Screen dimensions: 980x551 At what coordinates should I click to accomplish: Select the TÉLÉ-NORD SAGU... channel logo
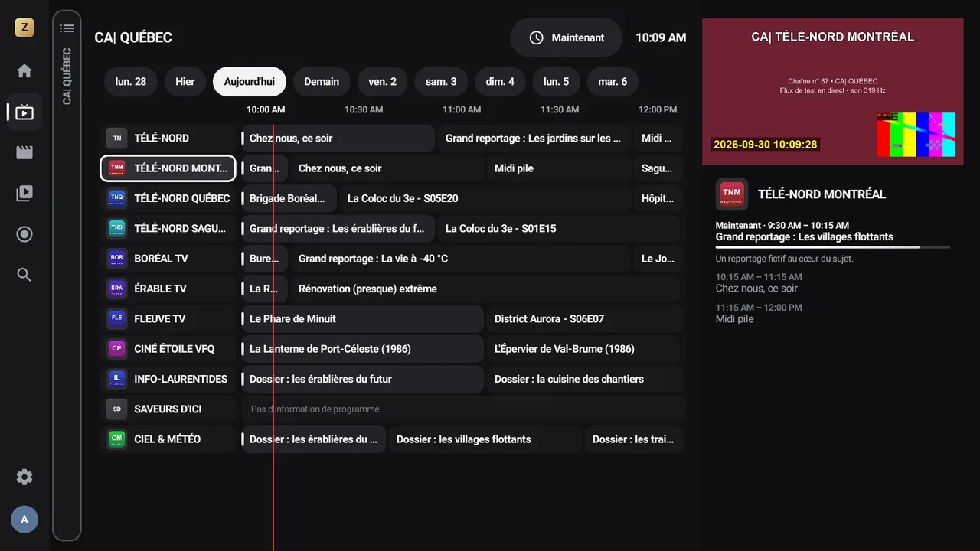click(x=116, y=229)
